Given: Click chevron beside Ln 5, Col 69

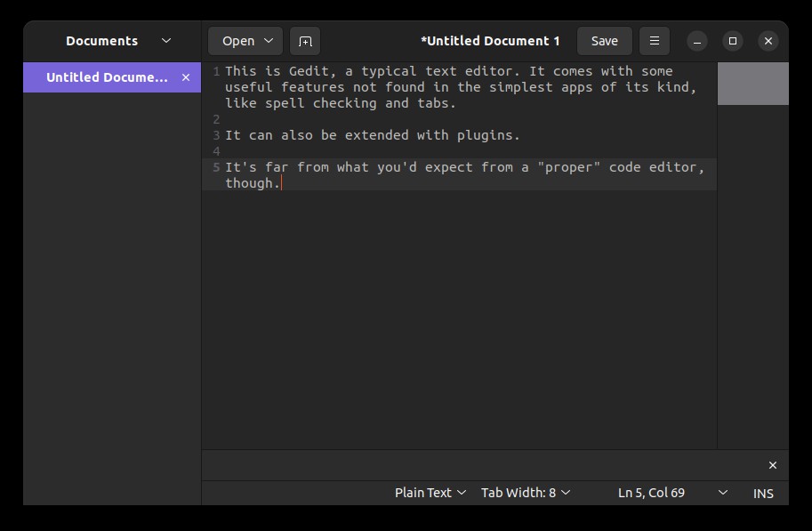Looking at the screenshot, I should pyautogui.click(x=722, y=493).
